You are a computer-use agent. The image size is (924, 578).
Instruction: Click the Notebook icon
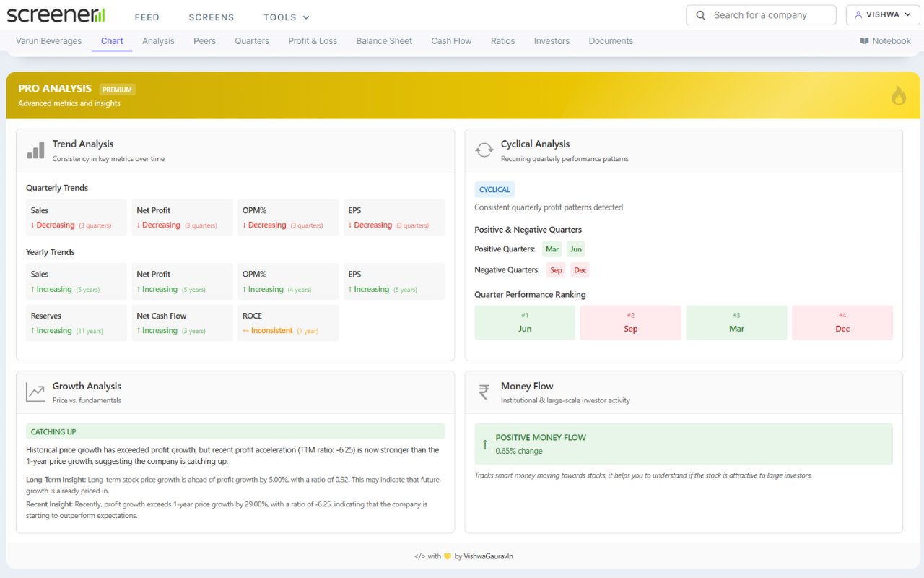tap(864, 40)
